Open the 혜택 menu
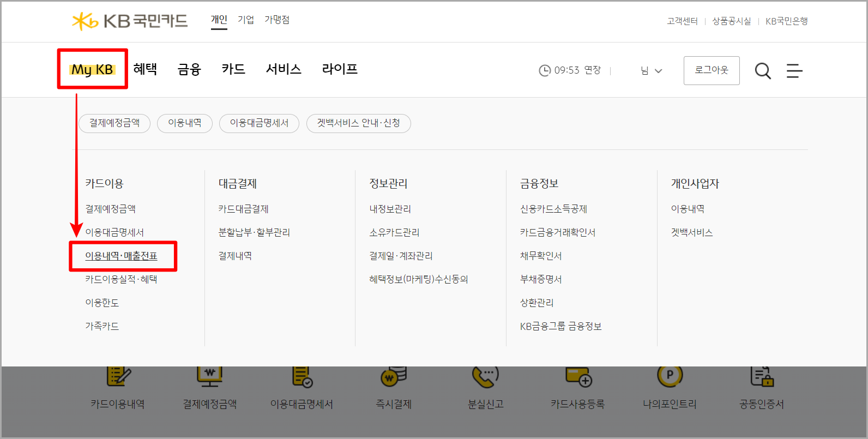Viewport: 868px width, 439px height. click(145, 69)
